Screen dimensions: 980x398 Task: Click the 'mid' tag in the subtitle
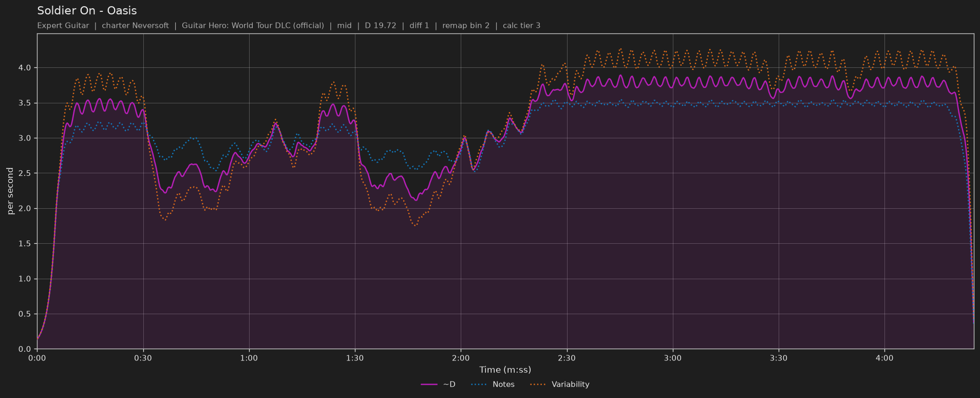pos(345,25)
